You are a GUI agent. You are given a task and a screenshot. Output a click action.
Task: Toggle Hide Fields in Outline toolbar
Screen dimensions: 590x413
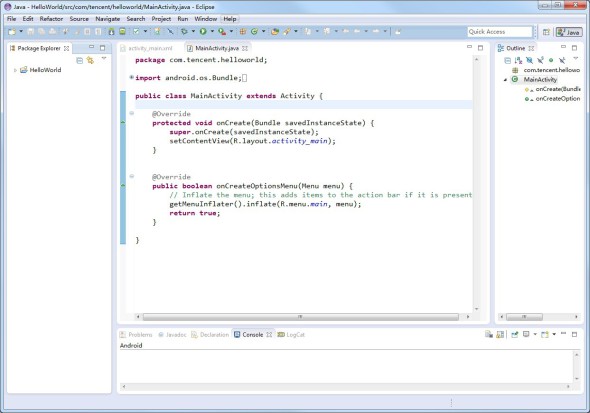click(529, 60)
